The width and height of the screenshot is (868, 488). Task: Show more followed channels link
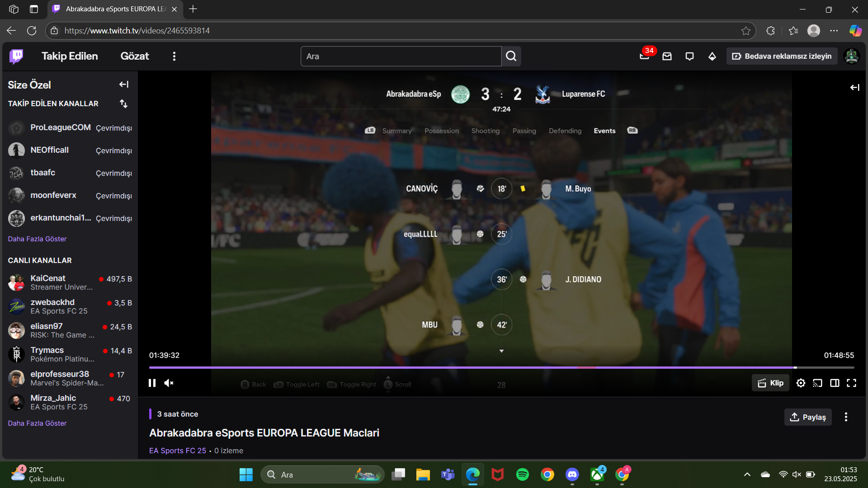point(37,239)
